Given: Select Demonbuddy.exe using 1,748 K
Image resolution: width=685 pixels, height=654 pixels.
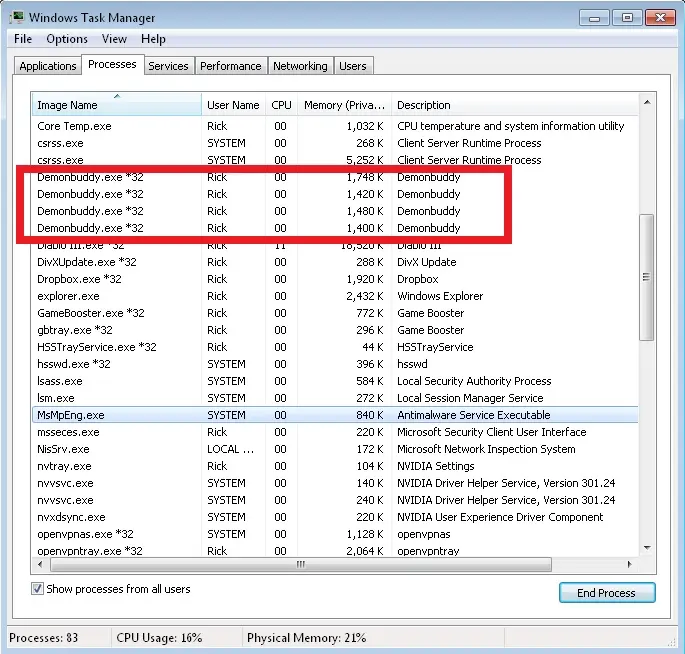Looking at the screenshot, I should 335,177.
